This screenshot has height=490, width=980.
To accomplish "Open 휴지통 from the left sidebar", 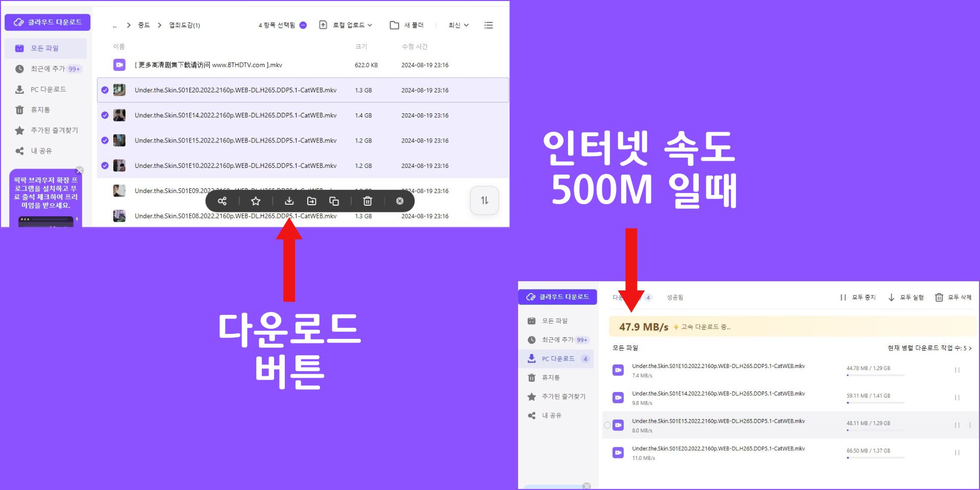I will tap(40, 110).
